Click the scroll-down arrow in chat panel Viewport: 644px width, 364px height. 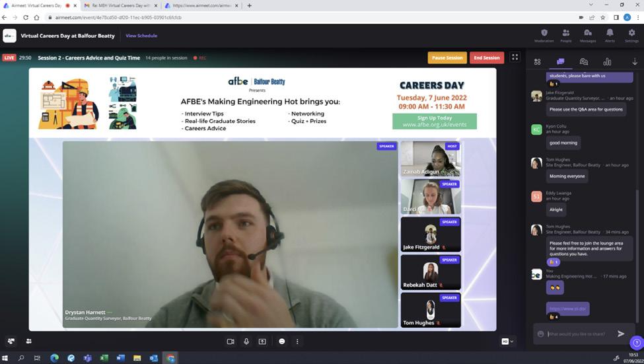[x=635, y=61]
